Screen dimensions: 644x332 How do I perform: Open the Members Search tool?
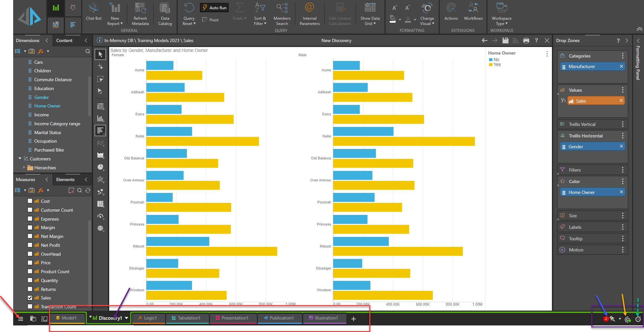[282, 14]
